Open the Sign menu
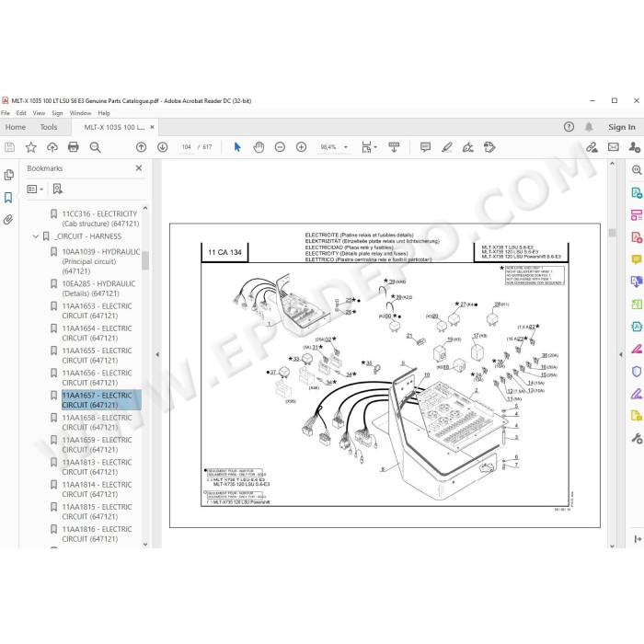The height and width of the screenshot is (644, 644). tap(57, 113)
